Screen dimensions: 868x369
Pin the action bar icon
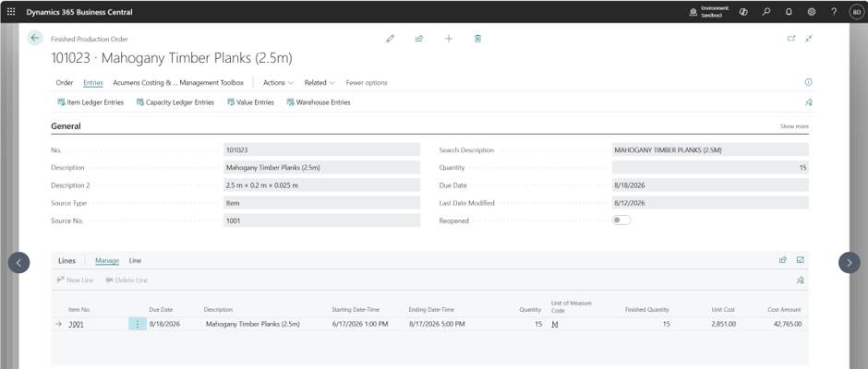808,102
